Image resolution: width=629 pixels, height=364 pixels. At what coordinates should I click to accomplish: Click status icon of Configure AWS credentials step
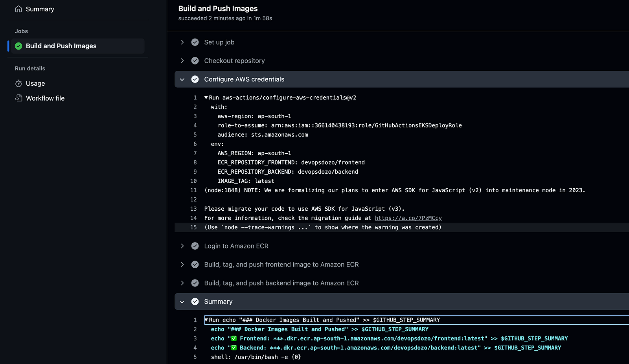coord(195,79)
